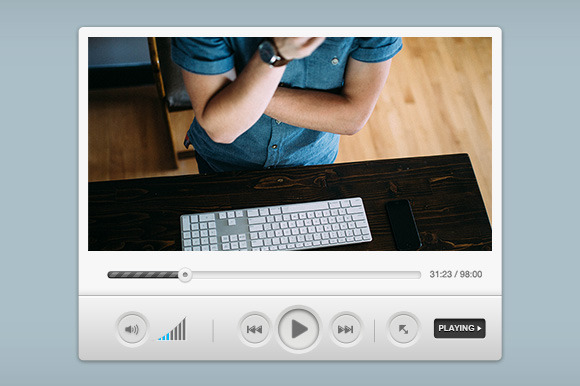Click the 31:23 / 98:00 time display
This screenshot has height=386, width=580.
[456, 274]
